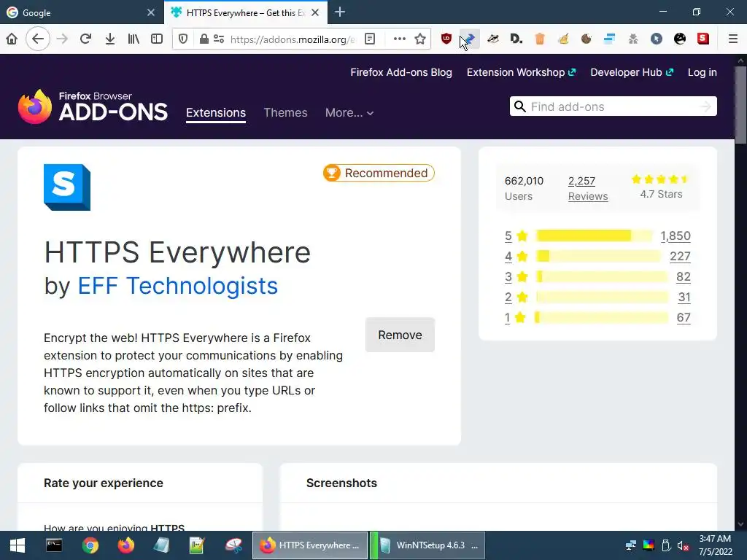Viewport: 747px width, 560px height.
Task: Click the muted volume tray icon
Action: [x=684, y=545]
